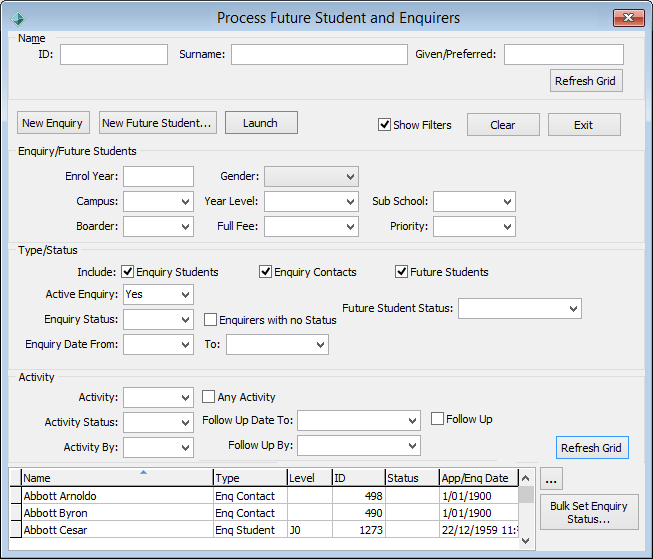Click the green diamond application icon in title bar

(18, 18)
